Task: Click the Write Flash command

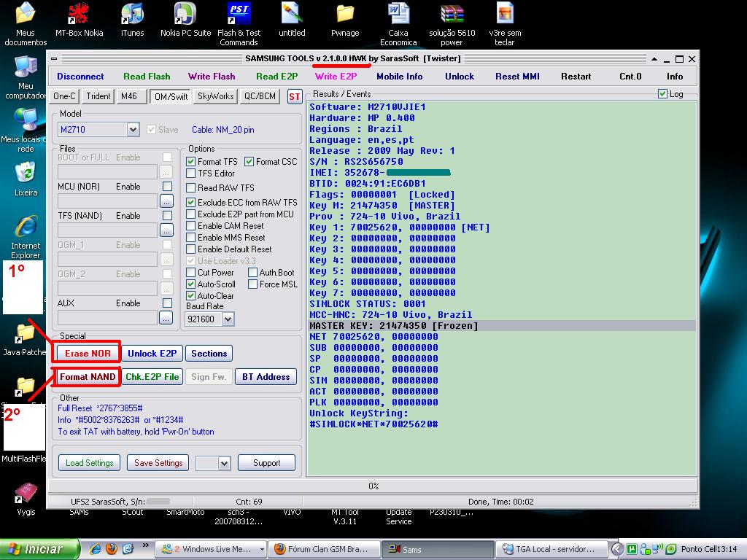Action: (x=212, y=76)
